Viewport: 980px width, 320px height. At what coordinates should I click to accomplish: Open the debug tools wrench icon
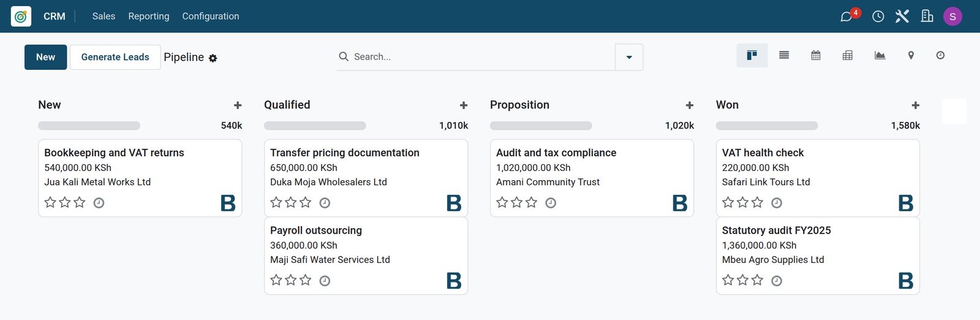coord(902,17)
